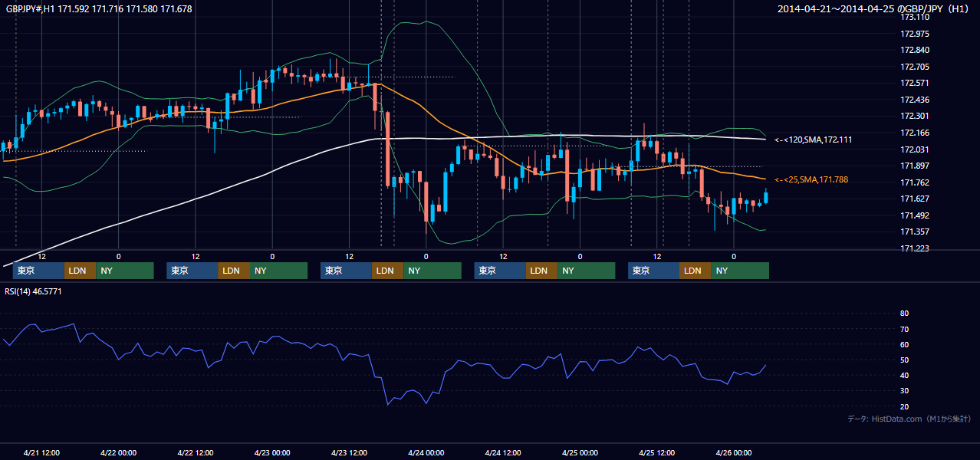Select the 4/22 00:00 time axis label
The image size is (980, 460).
tap(118, 453)
